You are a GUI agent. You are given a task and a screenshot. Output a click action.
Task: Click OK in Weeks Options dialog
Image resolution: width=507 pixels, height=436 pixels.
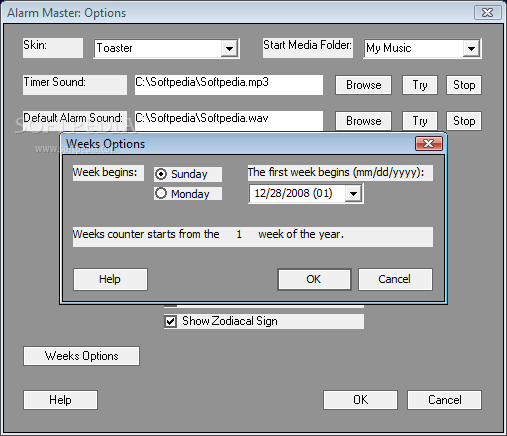[314, 279]
